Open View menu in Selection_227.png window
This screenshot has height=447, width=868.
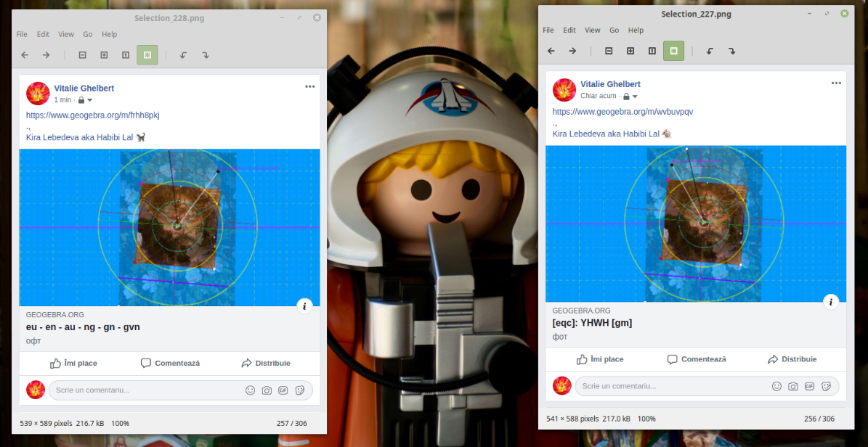592,30
